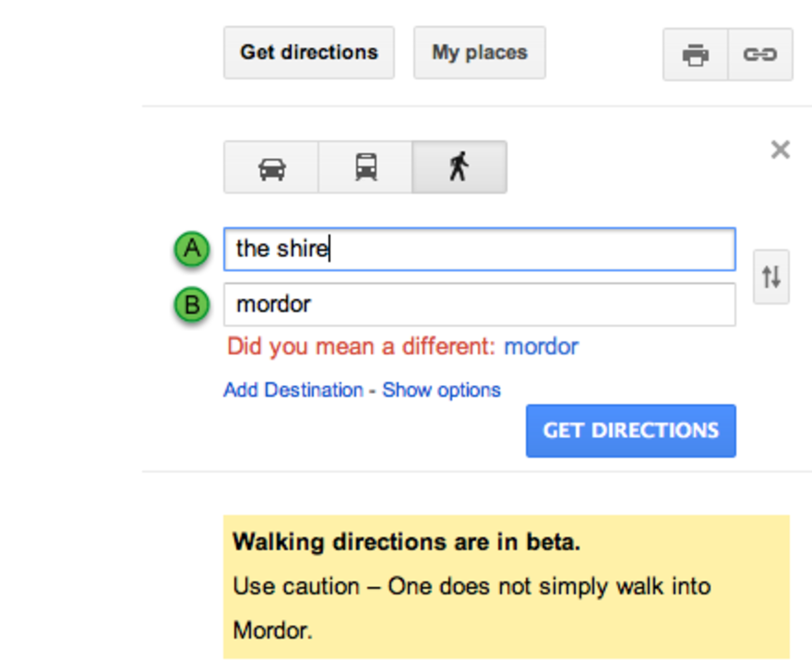Close the directions panel with X
The image size is (812, 670).
(780, 150)
